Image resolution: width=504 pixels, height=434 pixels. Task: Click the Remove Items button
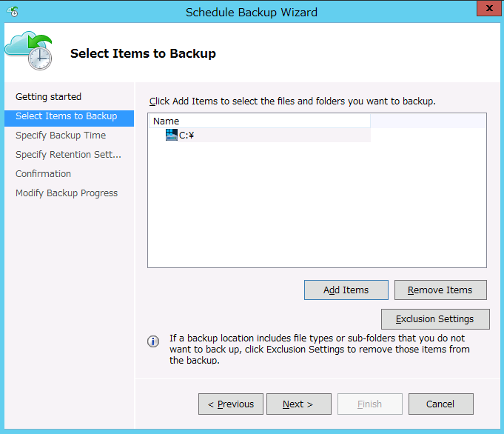[x=440, y=290]
